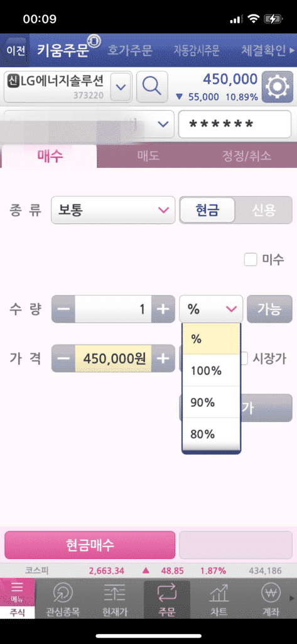Increase quantity with the plus stepper
297x644 pixels.
point(163,309)
